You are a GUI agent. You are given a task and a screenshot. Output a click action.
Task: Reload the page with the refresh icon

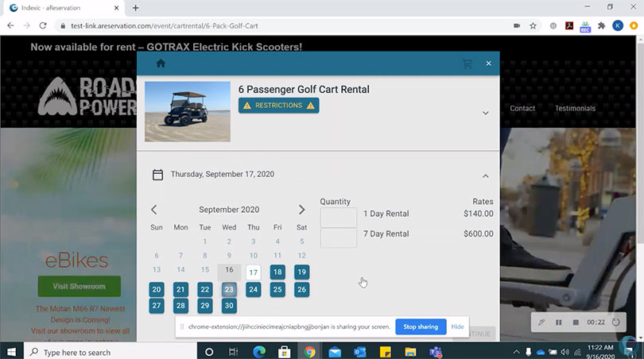[x=43, y=25]
